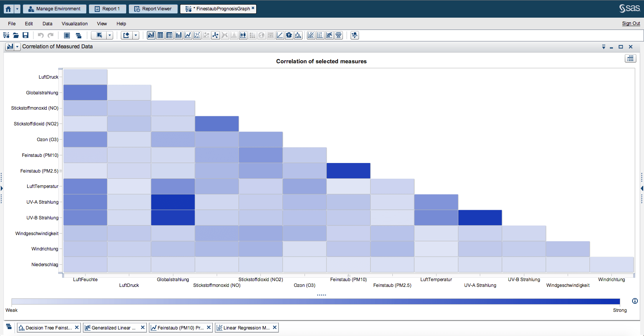Screen dimensions: 644x336
Task: Click the dotted legend handle above the gradient
Action: coord(321,295)
